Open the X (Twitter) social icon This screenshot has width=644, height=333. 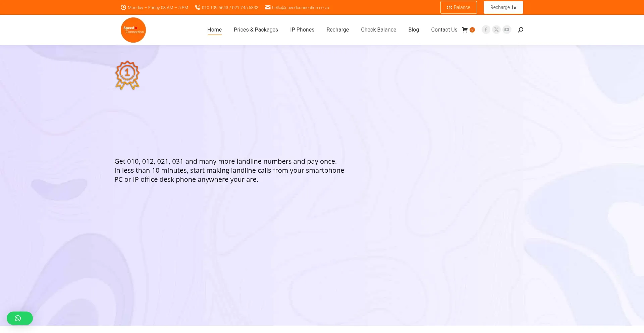[x=496, y=30]
